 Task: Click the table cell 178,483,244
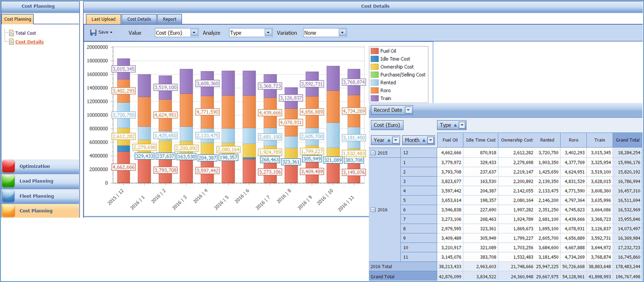[627, 266]
